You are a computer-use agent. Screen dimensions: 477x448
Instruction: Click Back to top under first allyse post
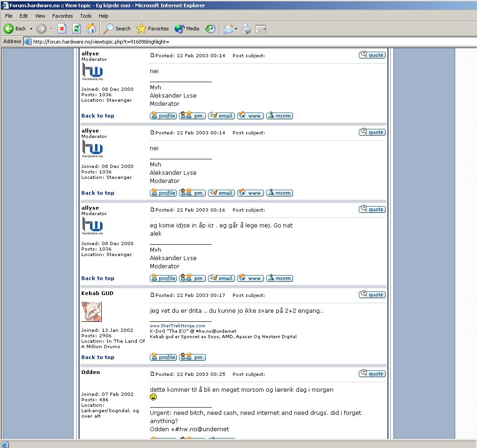click(98, 116)
